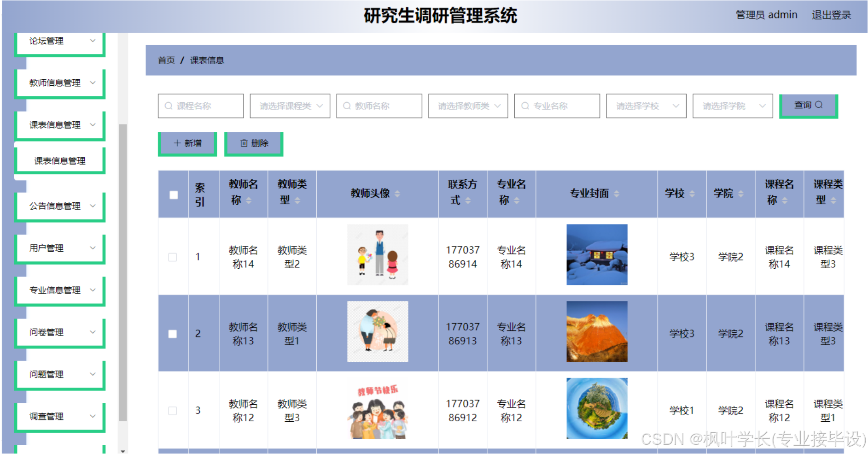Click the sort icon for 课程类型 column

[x=833, y=200]
